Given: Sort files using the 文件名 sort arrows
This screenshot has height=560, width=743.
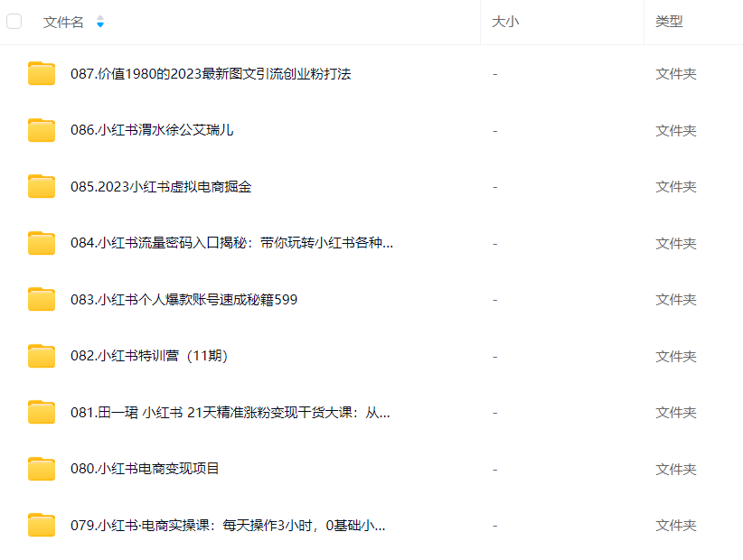Looking at the screenshot, I should point(100,22).
